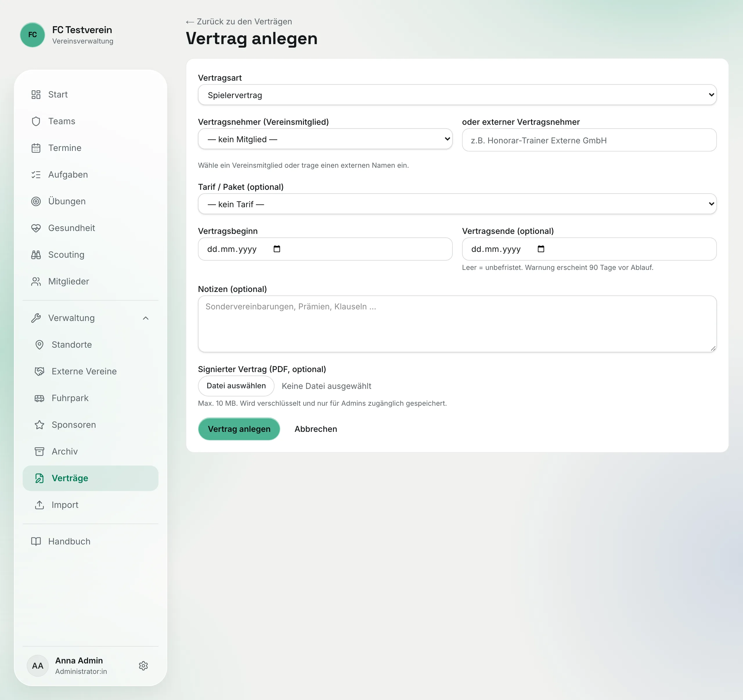Click the FC Testverein title
The height and width of the screenshot is (700, 743).
[82, 30]
